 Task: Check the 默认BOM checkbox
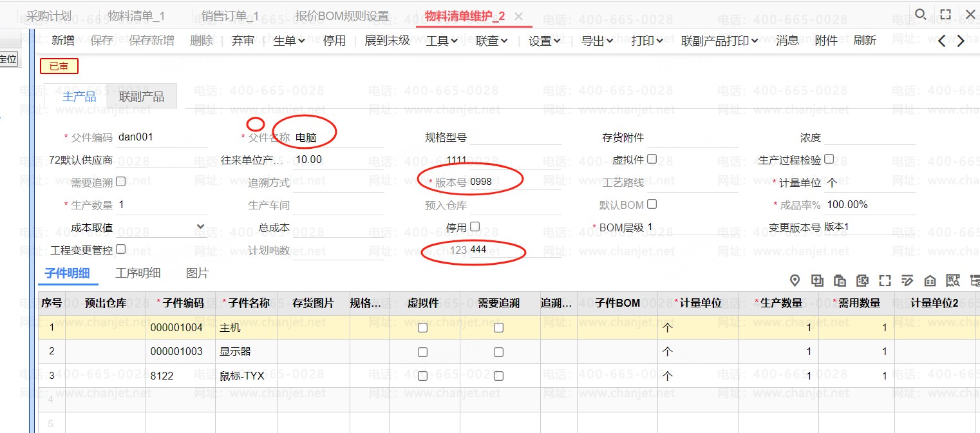(652, 204)
